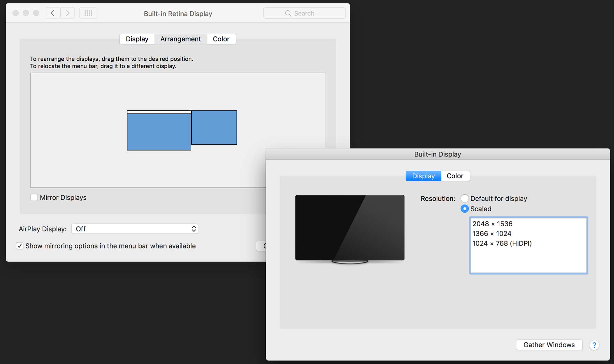
Task: Choose 1366 × 1024 resolution
Action: click(528, 234)
